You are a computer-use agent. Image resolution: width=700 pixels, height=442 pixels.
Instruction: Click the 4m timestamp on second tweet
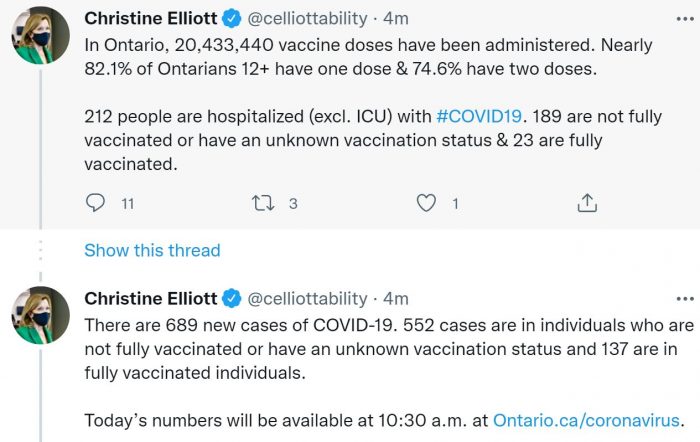point(397,298)
